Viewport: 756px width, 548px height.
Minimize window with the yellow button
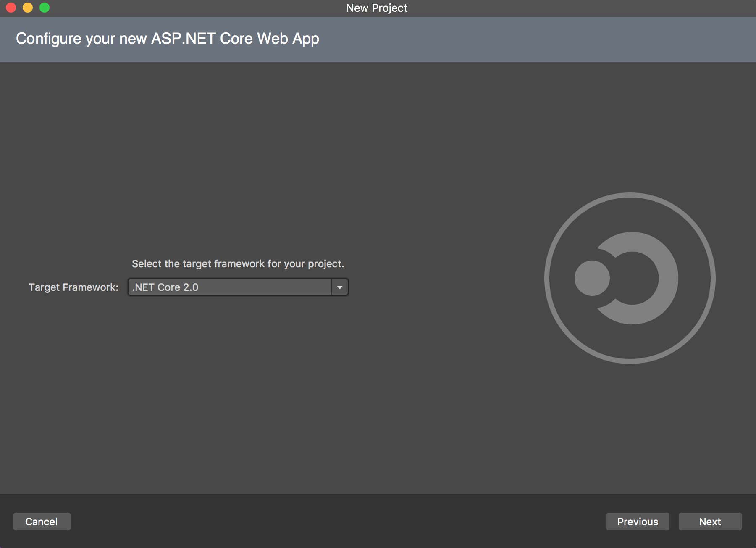tap(28, 8)
